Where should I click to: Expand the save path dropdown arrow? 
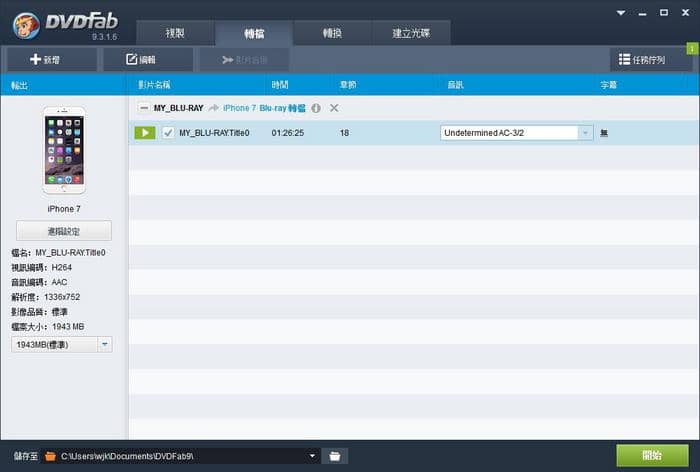[x=312, y=456]
